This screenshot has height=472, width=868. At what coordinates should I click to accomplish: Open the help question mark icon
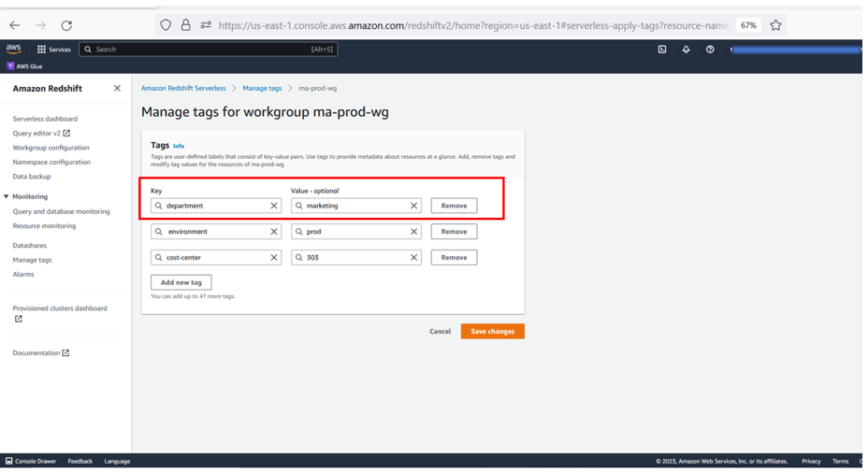(710, 50)
